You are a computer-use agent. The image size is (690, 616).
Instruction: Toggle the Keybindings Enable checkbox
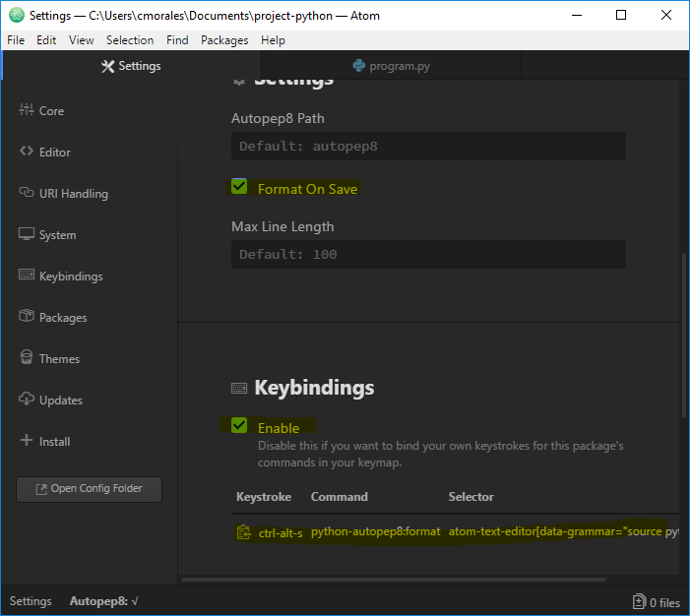(239, 425)
